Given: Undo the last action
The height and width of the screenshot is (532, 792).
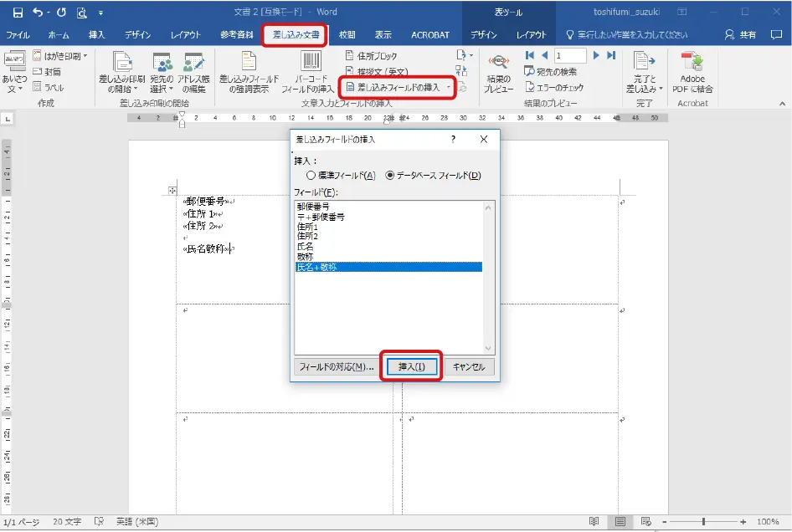Looking at the screenshot, I should click(37, 12).
